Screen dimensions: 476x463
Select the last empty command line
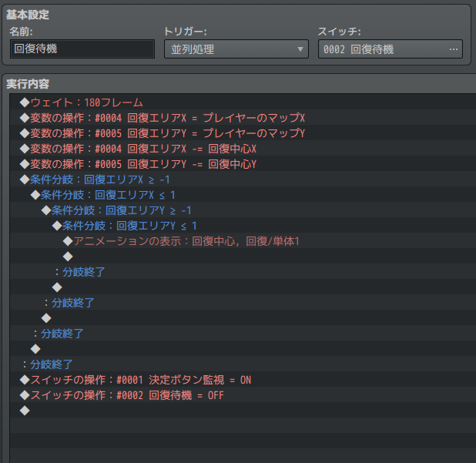coord(243,411)
